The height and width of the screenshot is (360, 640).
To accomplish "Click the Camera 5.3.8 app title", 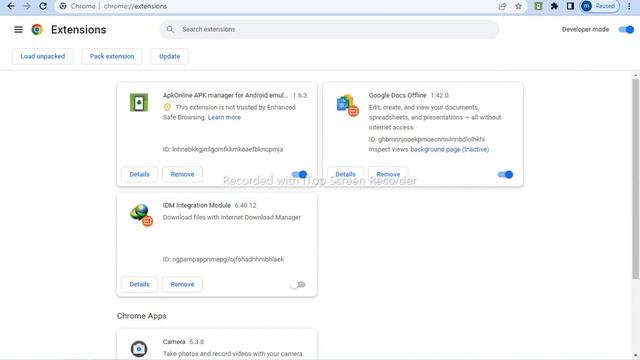I will 183,342.
